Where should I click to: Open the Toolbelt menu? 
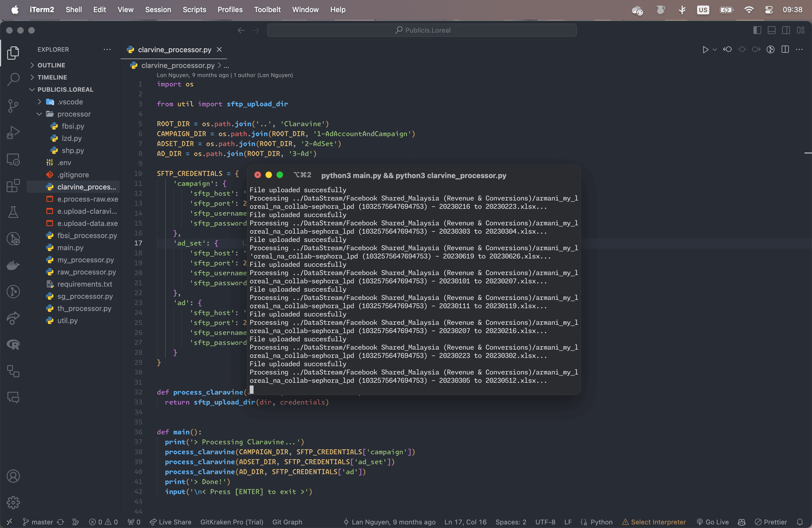point(267,10)
